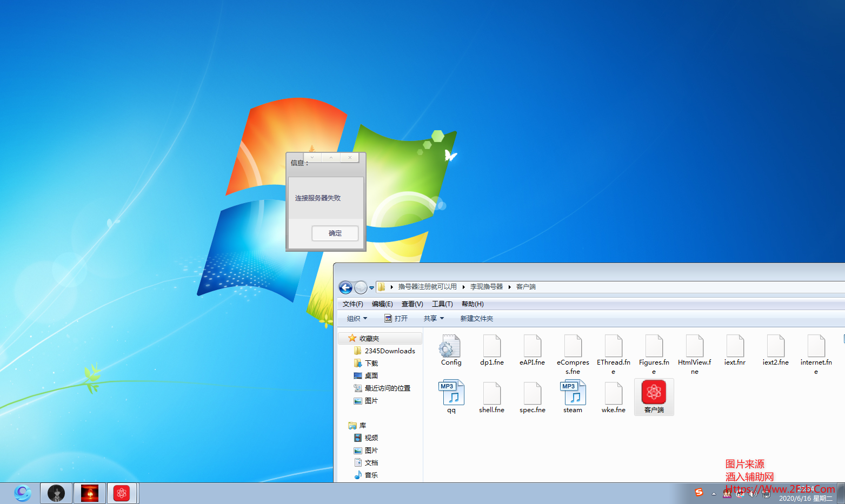
Task: Click the network tray icon
Action: coord(766,493)
